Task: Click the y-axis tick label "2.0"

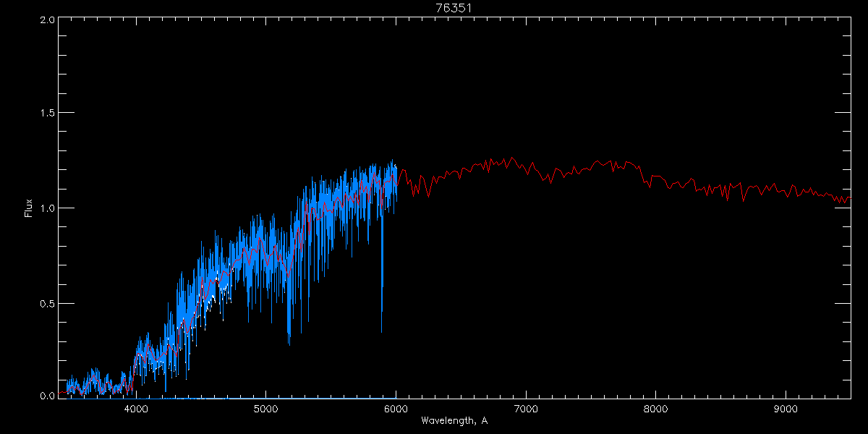Action: pyautogui.click(x=47, y=20)
